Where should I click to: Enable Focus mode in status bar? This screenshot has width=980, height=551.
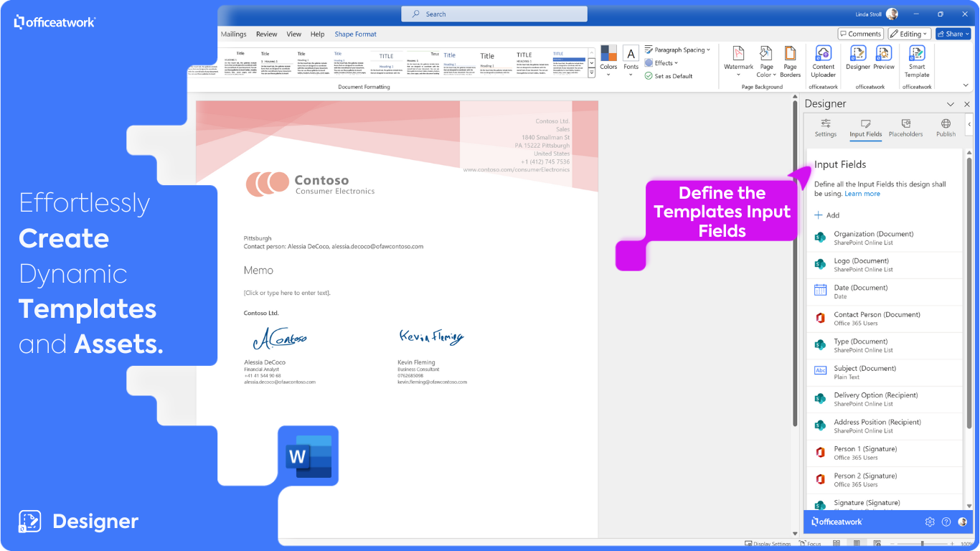click(809, 545)
